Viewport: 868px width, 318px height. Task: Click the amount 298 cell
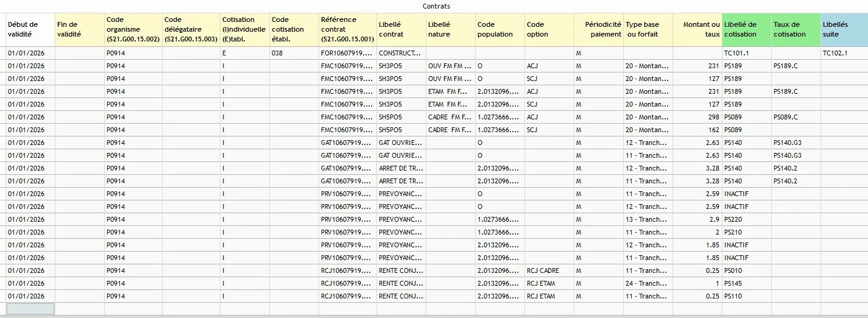tap(697, 117)
